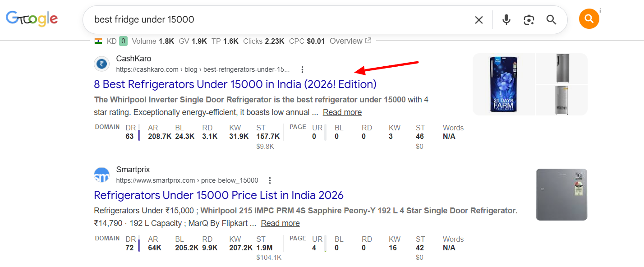Viewport: 644px width, 267px height.
Task: Open the blue floral fridge thumbnail
Action: point(503,84)
